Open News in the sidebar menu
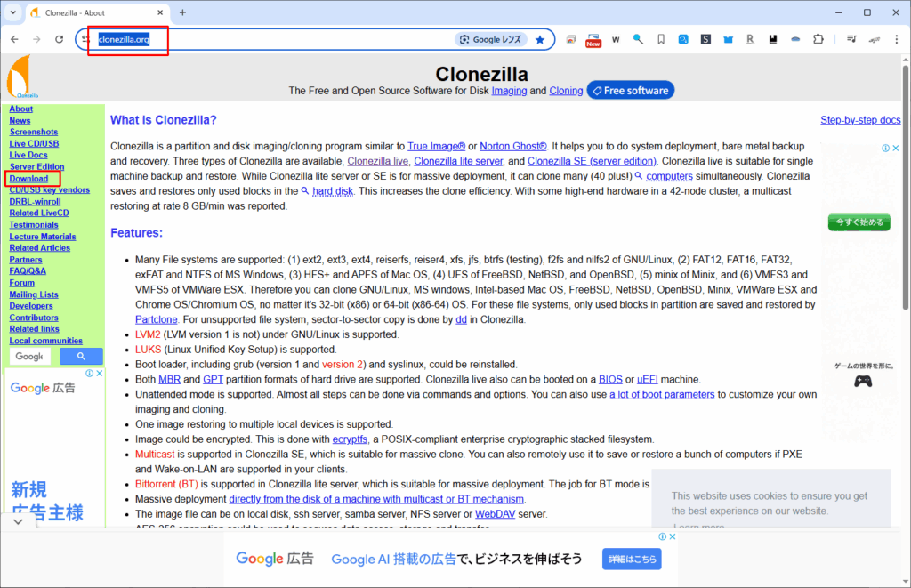This screenshot has width=911, height=588. 20,120
